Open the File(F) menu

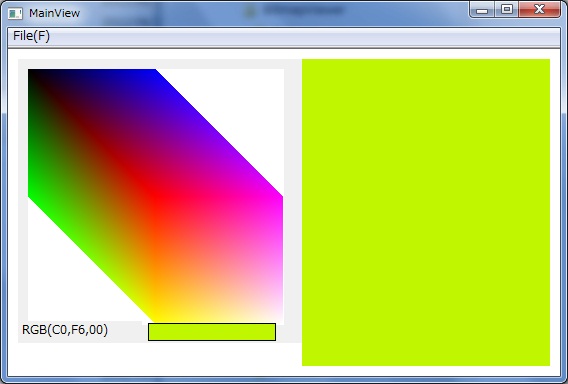[31, 36]
